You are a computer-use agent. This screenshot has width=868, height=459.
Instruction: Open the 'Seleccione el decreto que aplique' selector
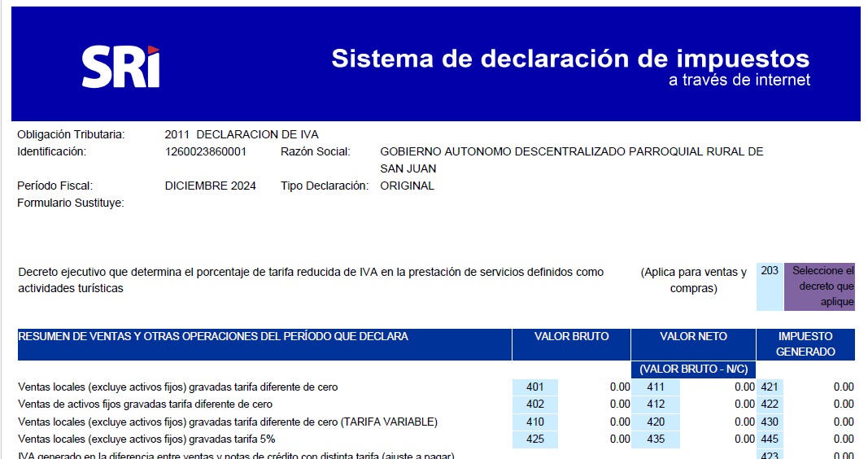coord(819,286)
